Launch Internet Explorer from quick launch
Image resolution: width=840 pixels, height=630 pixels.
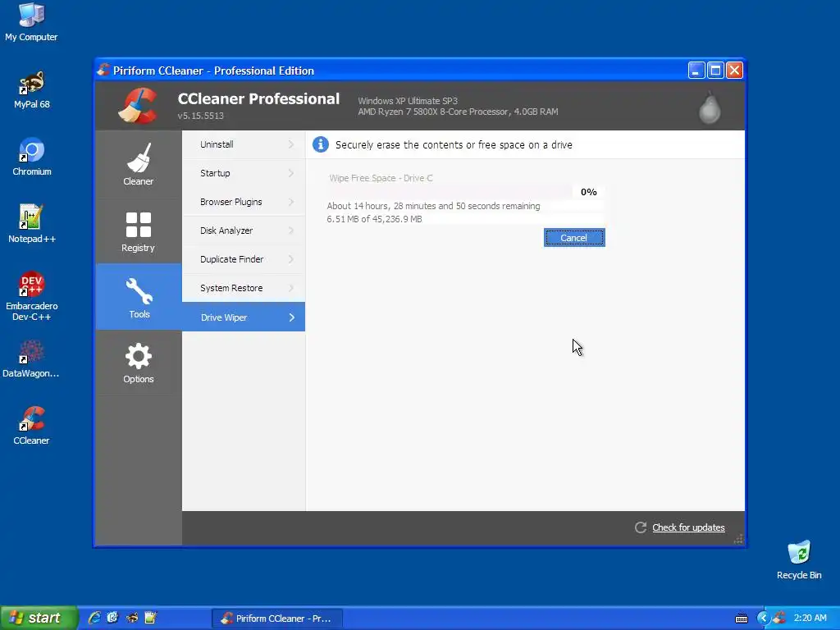pyautogui.click(x=94, y=619)
